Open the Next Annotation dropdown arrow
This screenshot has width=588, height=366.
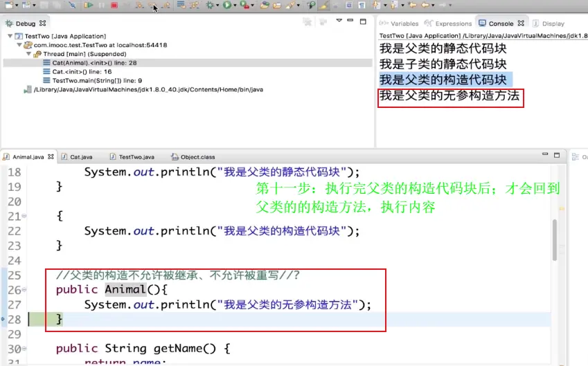click(x=385, y=6)
